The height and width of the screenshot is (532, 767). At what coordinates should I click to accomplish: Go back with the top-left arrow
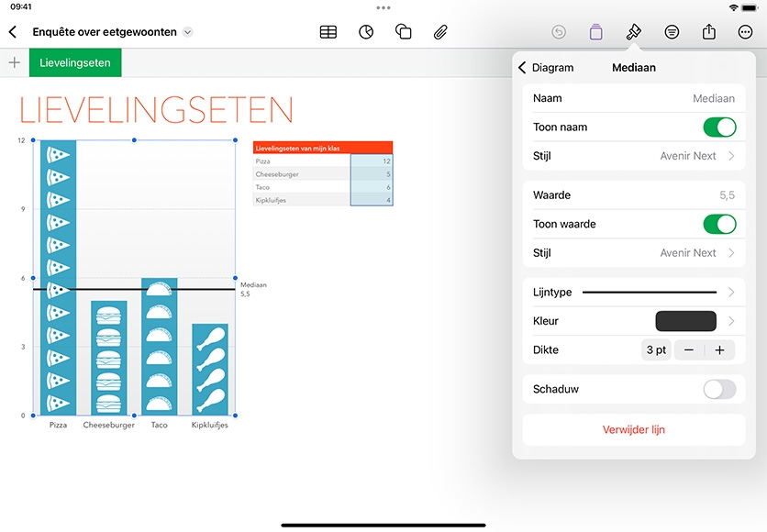click(13, 32)
